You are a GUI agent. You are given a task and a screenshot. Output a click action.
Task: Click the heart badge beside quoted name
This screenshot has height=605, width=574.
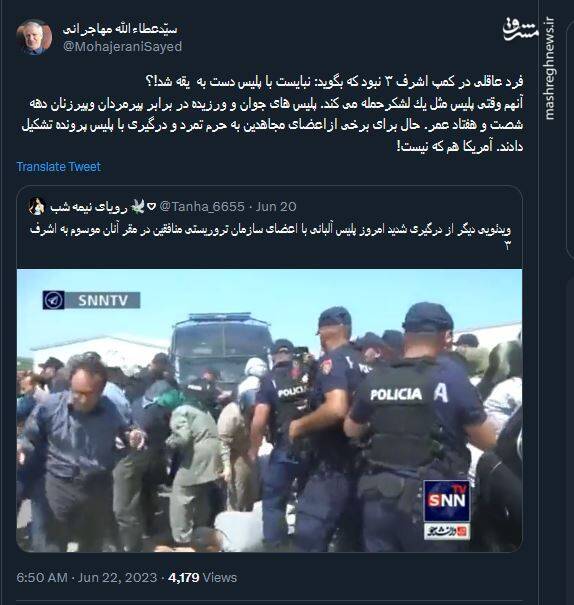[x=152, y=207]
